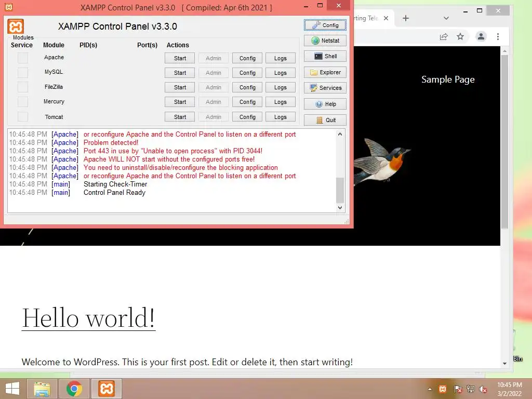Open Hello world! post link
The image size is (532, 399).
[x=88, y=318]
